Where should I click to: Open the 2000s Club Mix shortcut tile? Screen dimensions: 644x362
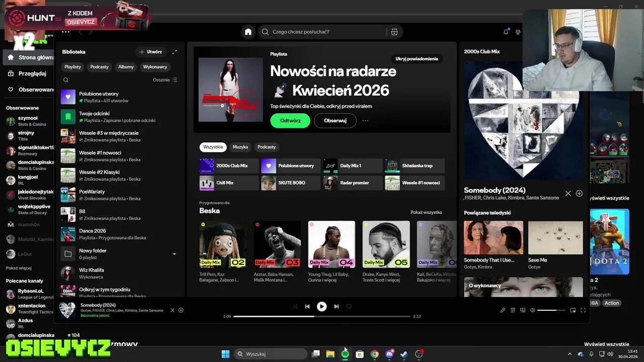click(229, 165)
